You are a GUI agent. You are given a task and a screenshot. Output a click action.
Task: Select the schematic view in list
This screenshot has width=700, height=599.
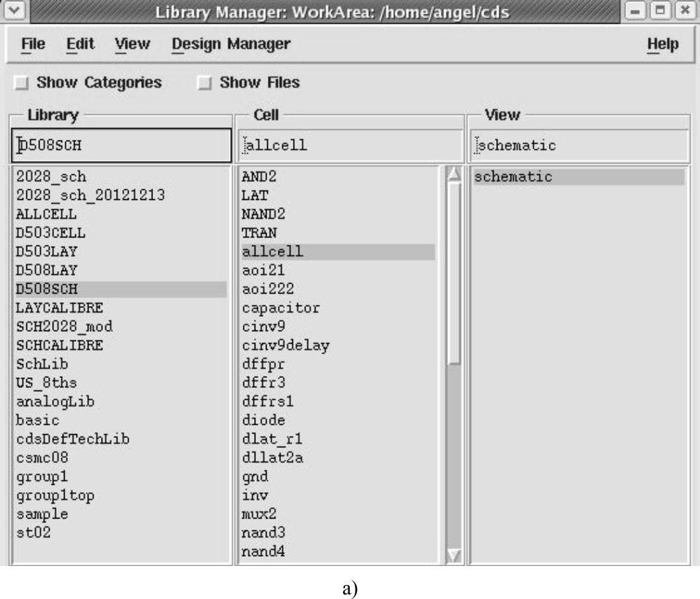[x=513, y=177]
